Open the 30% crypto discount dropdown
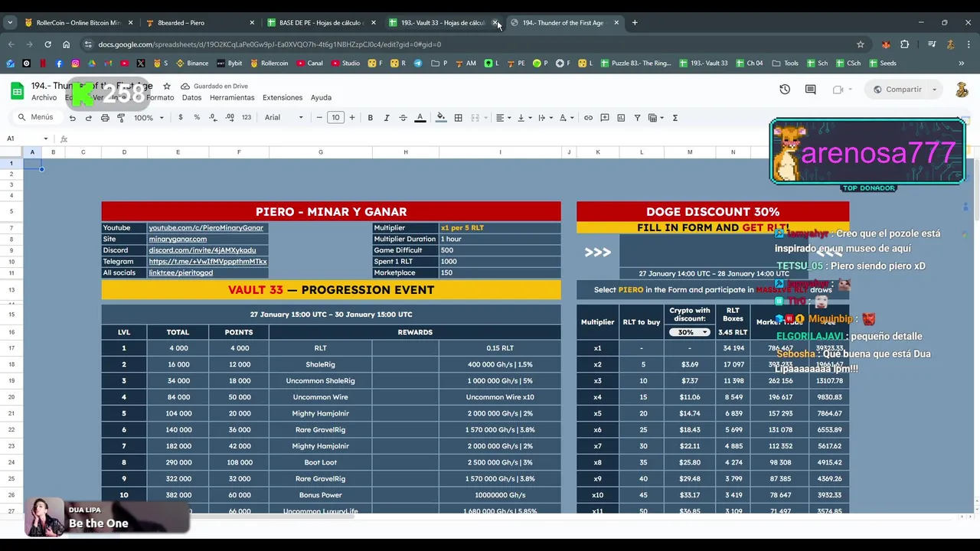Image resolution: width=980 pixels, height=551 pixels. (x=689, y=332)
